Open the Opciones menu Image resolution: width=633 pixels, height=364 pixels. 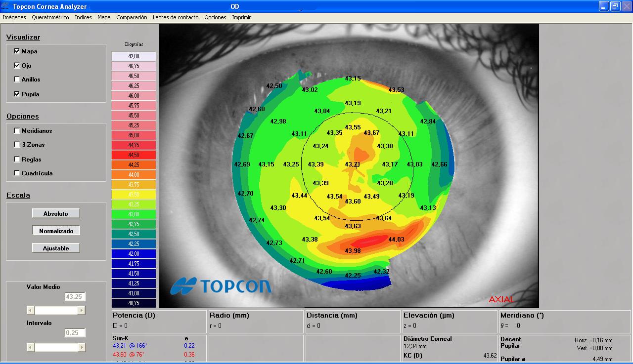pos(215,17)
